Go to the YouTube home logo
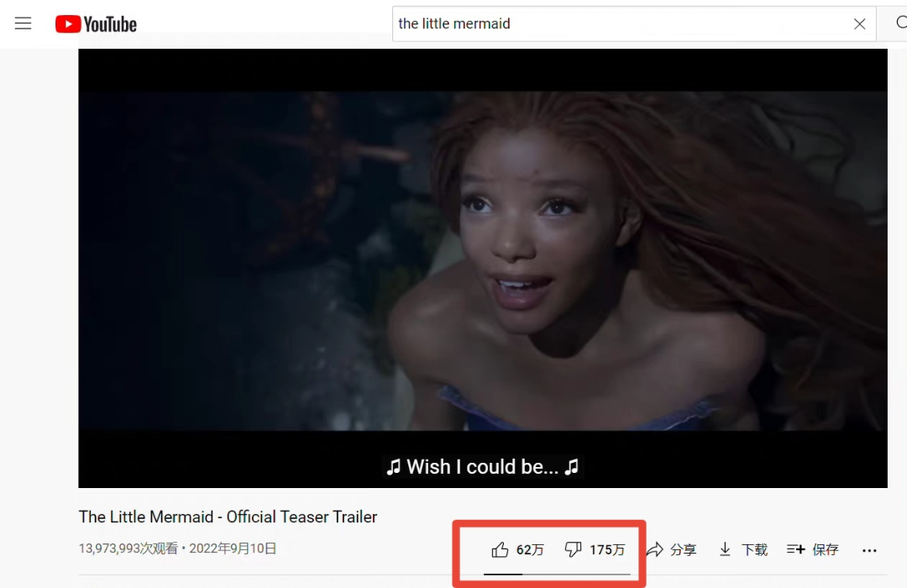The height and width of the screenshot is (588, 907). pyautogui.click(x=96, y=24)
